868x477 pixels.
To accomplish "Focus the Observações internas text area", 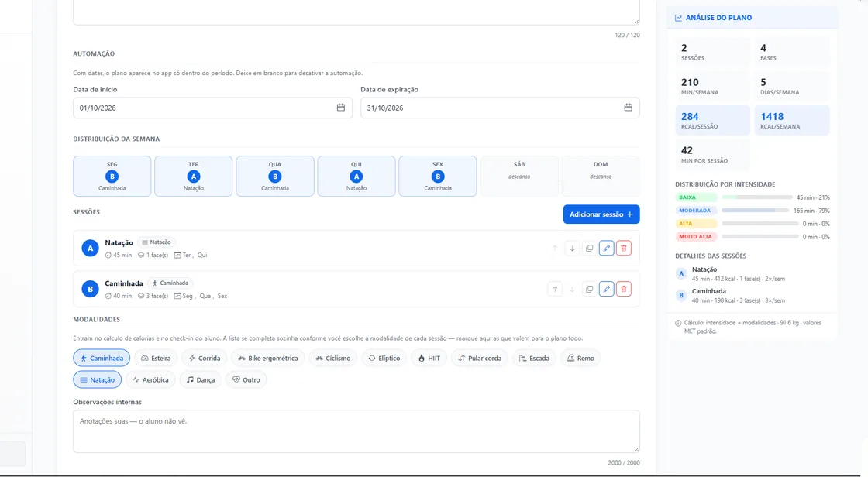I will pos(356,431).
